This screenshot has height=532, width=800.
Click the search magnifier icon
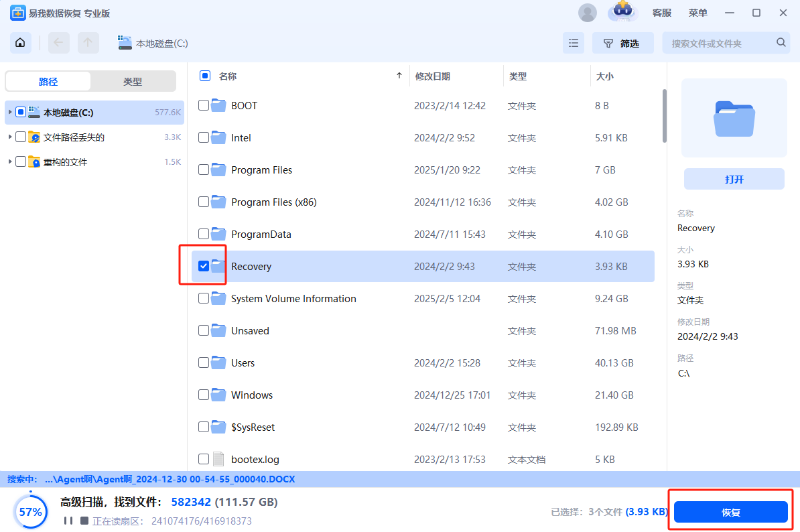pyautogui.click(x=781, y=43)
